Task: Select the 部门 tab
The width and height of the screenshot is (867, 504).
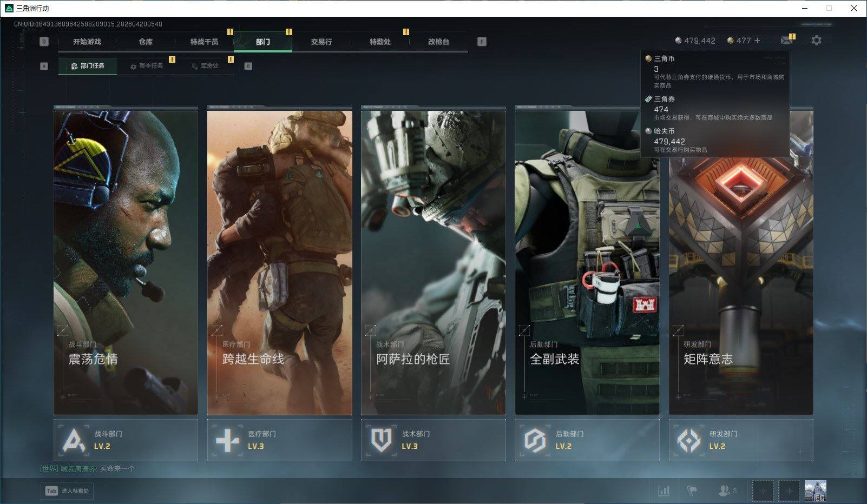Action: point(263,42)
